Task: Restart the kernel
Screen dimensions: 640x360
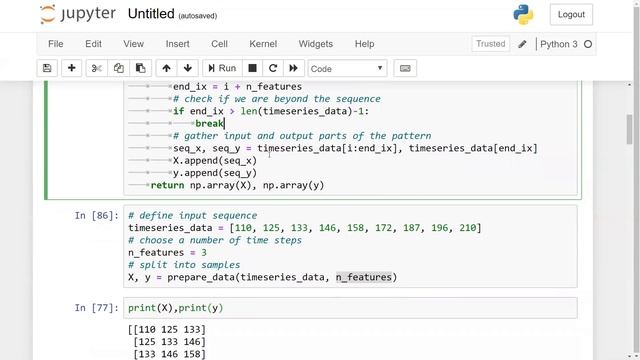Action: click(273, 68)
